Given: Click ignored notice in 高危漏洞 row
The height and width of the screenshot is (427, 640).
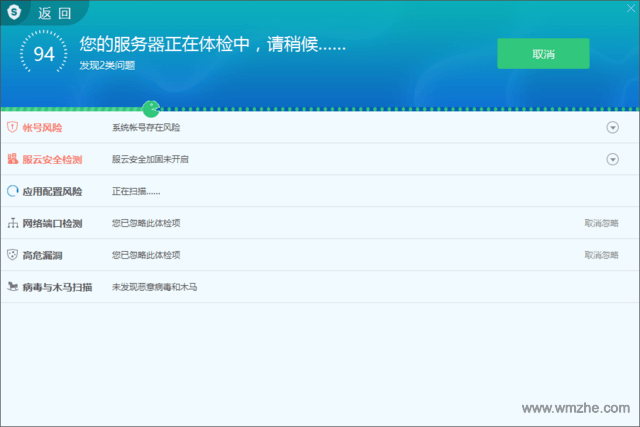Looking at the screenshot, I should (146, 255).
